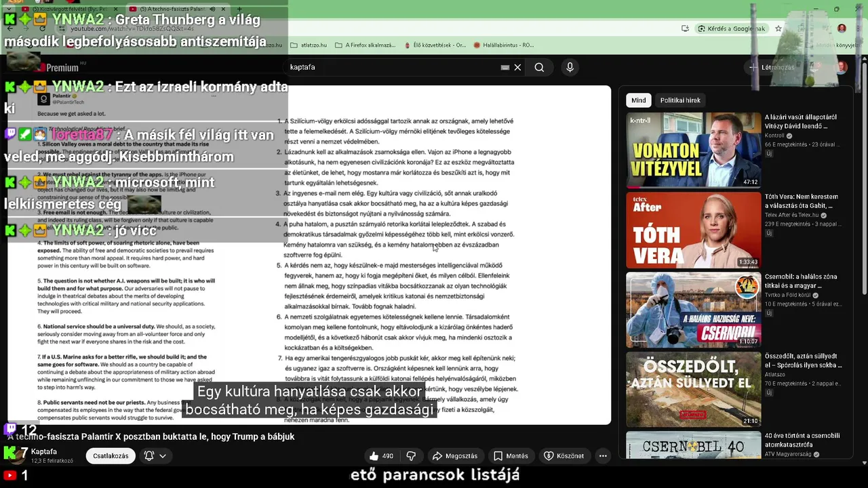Click the youtube.com address bar URL
The height and width of the screenshot is (488, 868).
(132, 28)
